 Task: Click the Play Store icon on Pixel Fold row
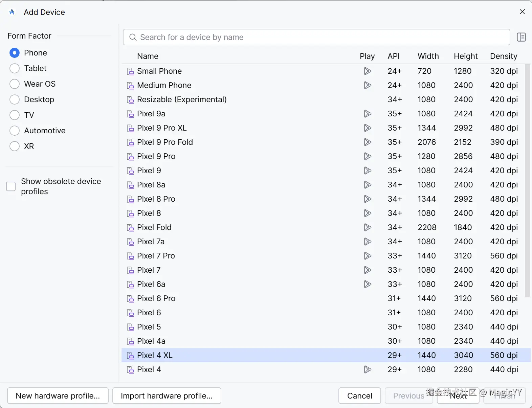click(x=368, y=227)
